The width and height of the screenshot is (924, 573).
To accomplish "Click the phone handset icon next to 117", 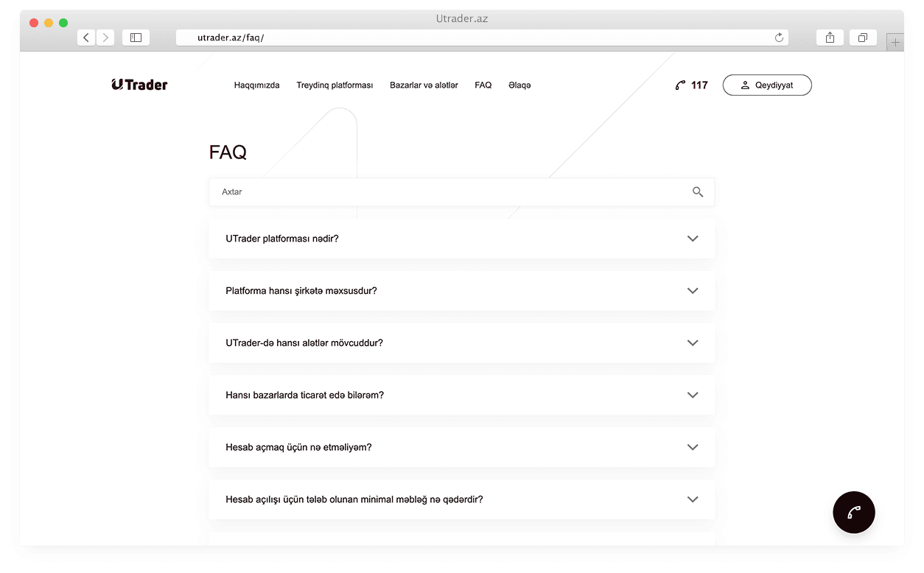I will [x=679, y=85].
